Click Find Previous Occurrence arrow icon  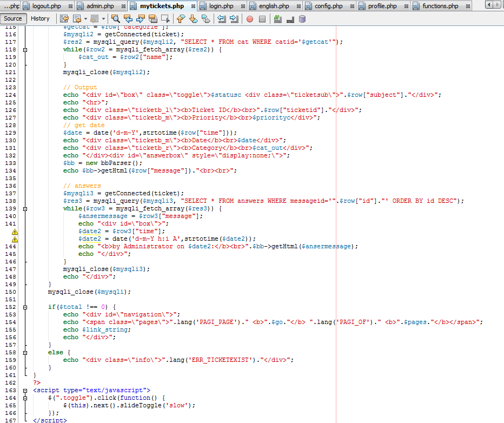tap(128, 19)
